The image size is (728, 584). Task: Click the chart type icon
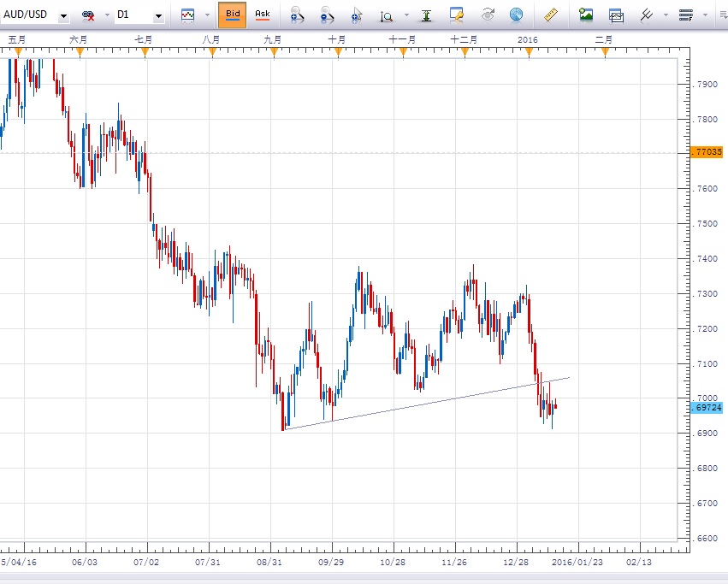tap(188, 15)
